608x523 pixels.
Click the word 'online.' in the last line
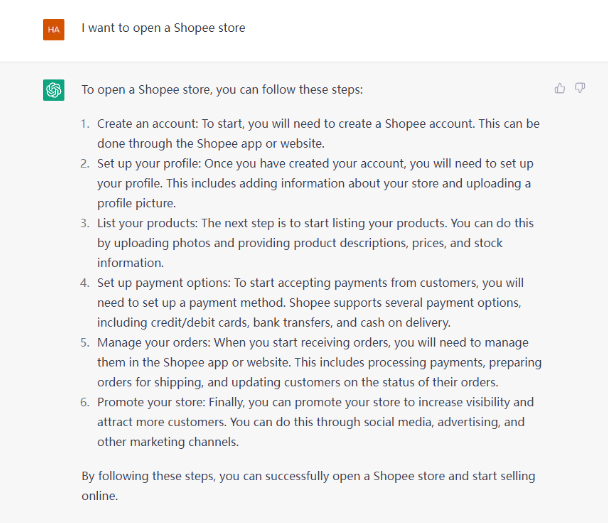100,496
